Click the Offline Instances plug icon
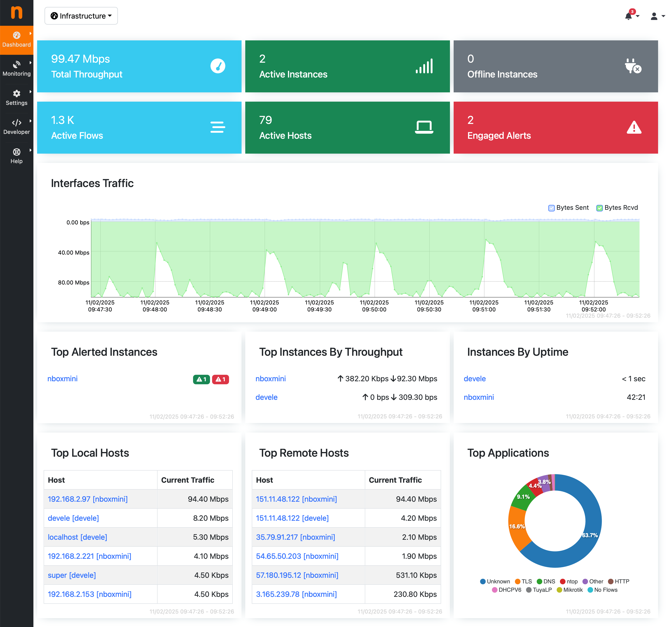Image resolution: width=672 pixels, height=627 pixels. point(633,66)
